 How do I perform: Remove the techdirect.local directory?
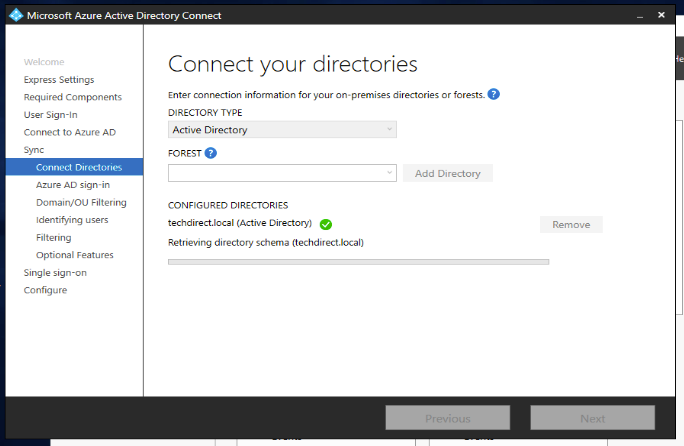[571, 224]
